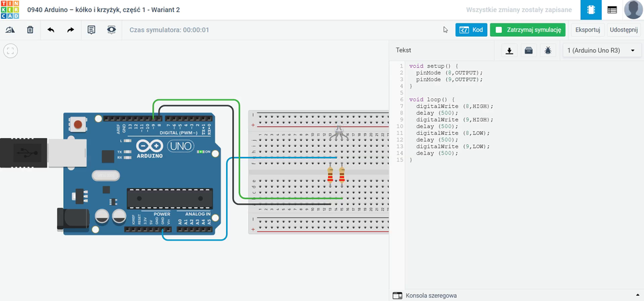Click the Udostępnij button

click(625, 30)
